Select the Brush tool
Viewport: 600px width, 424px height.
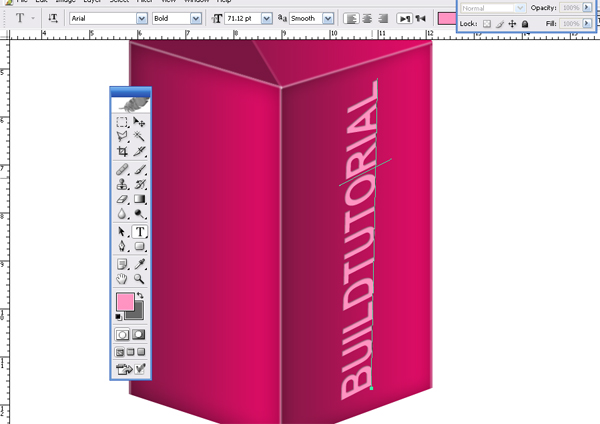click(x=139, y=170)
